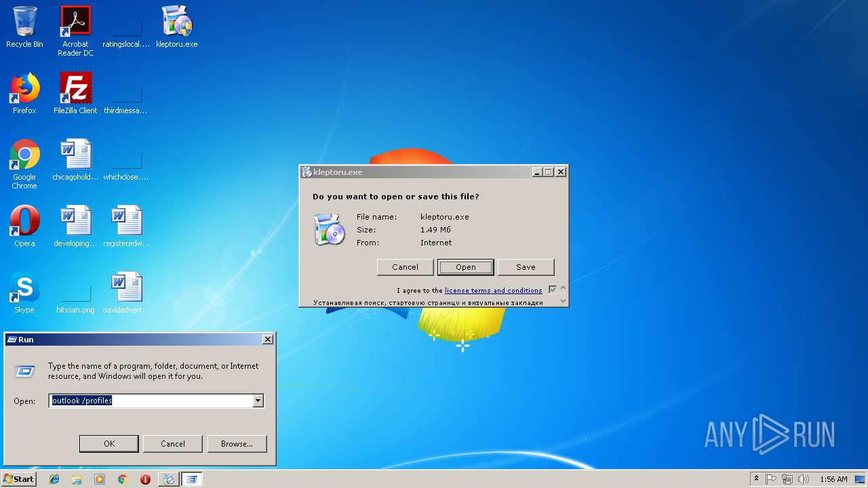Screen dimensions: 868x488
Task: Open Action Center flag in tray
Action: [771, 479]
